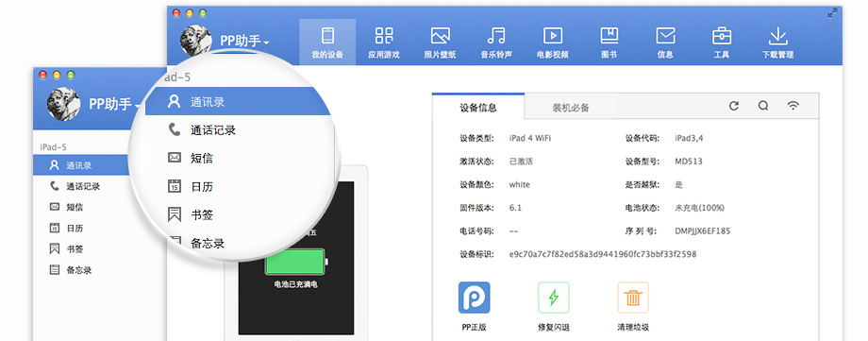868x341 pixels.
Task: Click the 清理垃圾 trash icon
Action: pyautogui.click(x=633, y=298)
